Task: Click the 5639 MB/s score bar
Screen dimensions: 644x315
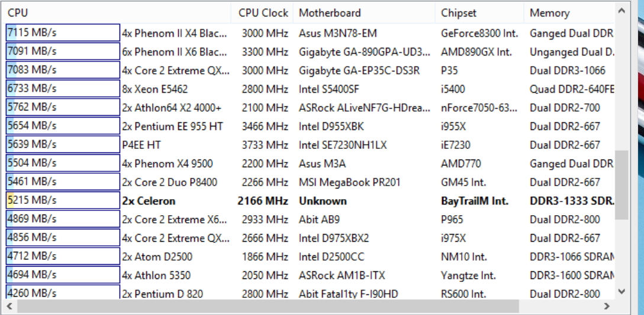Action: tap(63, 144)
